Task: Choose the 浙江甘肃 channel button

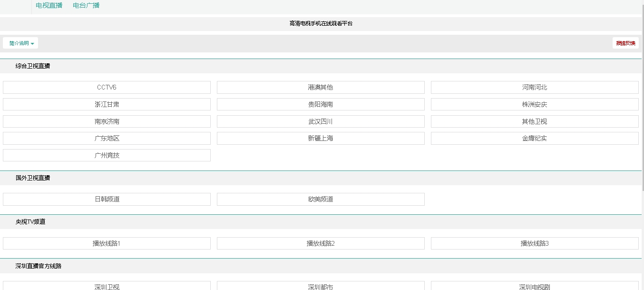Action: (x=107, y=105)
